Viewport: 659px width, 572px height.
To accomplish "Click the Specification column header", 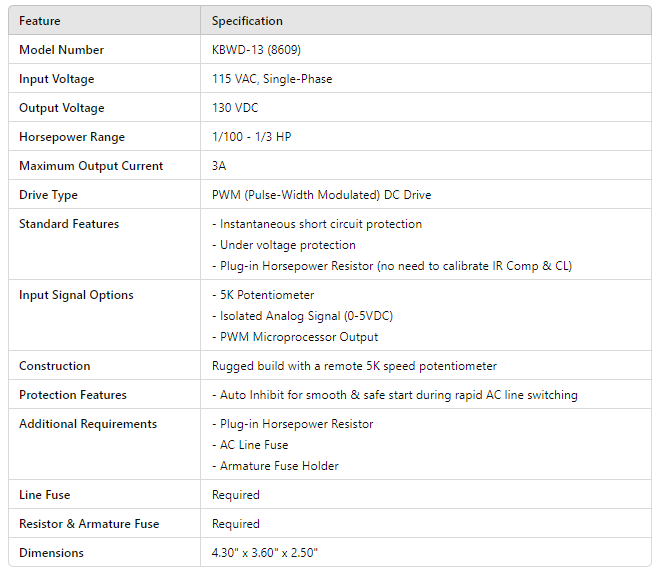I will 247,21.
